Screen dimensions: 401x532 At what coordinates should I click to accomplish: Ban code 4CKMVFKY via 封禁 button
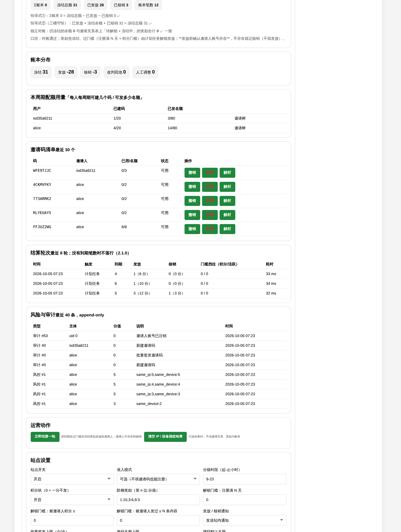210,187
